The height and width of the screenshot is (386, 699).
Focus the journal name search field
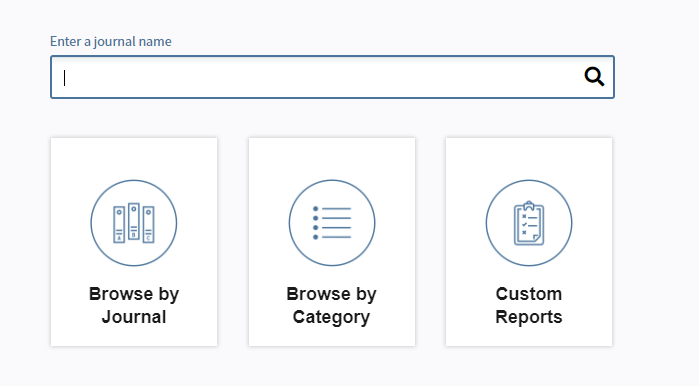[332, 77]
